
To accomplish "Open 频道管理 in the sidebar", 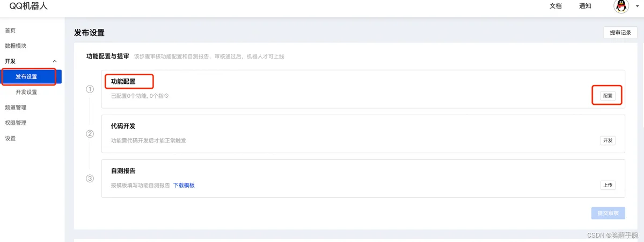I will [x=16, y=108].
